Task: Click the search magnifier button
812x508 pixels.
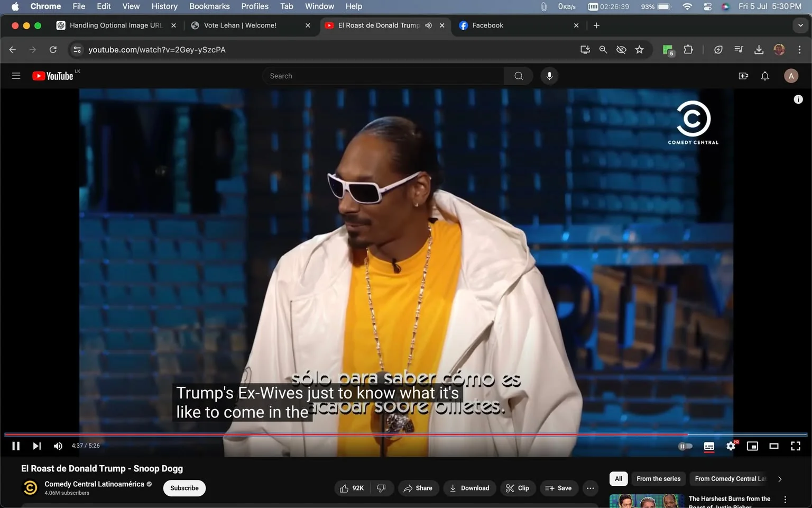Action: pyautogui.click(x=519, y=76)
